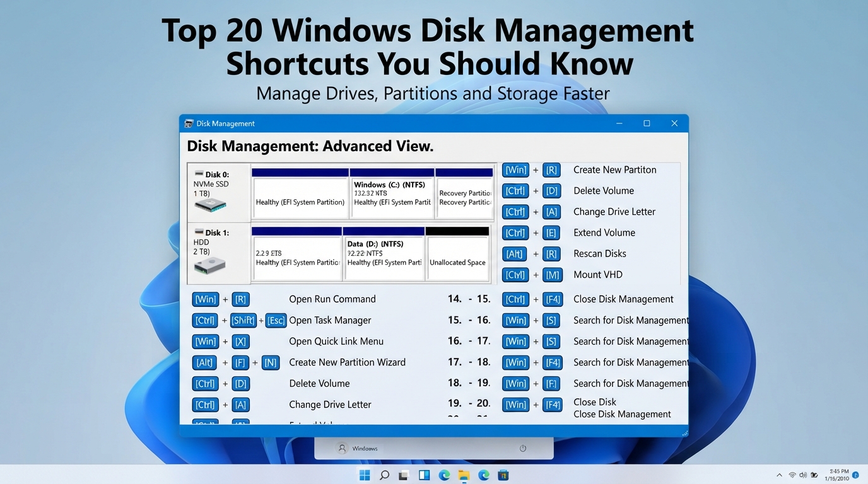Image resolution: width=868 pixels, height=484 pixels.
Task: Select the Unallocated Space block
Action: (x=458, y=253)
